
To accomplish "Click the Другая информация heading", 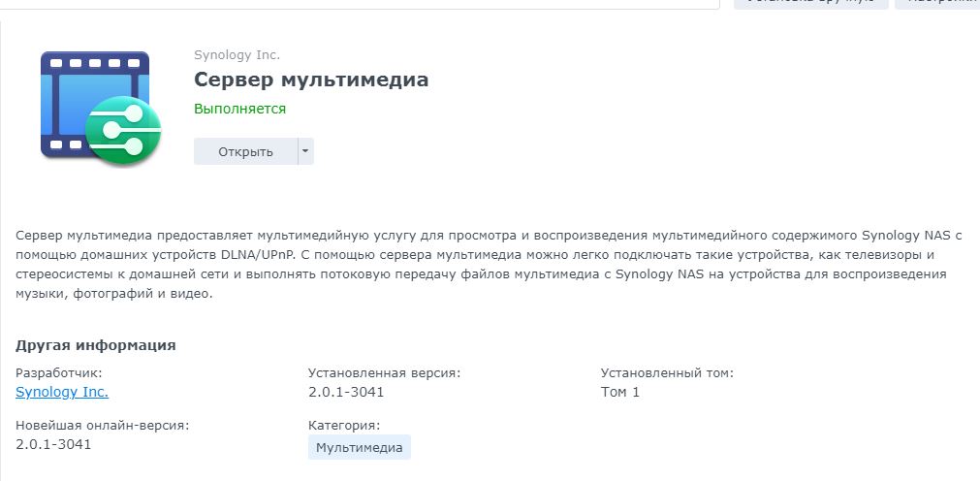I will click(96, 345).
